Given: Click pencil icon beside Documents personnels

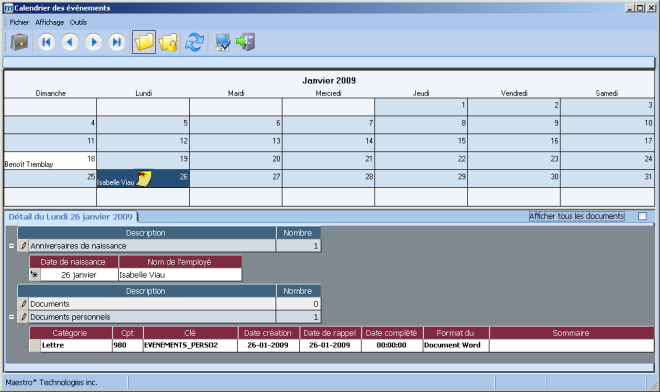Looking at the screenshot, I should (23, 317).
